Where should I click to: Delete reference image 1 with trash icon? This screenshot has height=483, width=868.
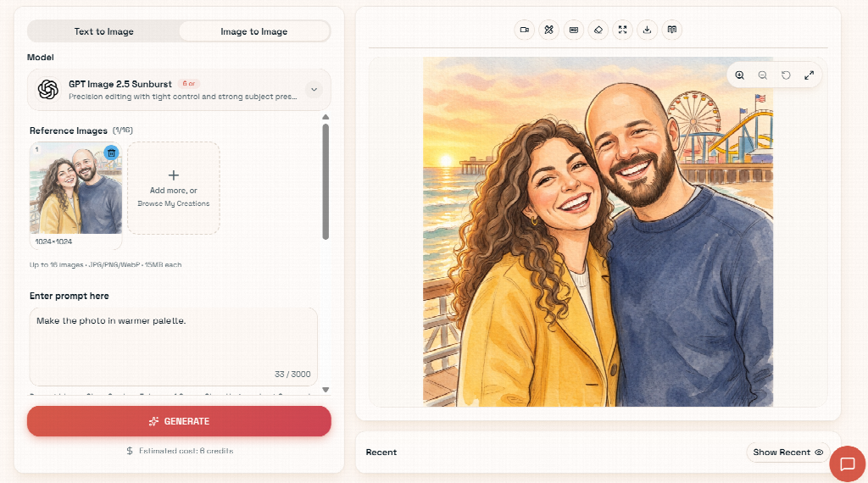[111, 153]
